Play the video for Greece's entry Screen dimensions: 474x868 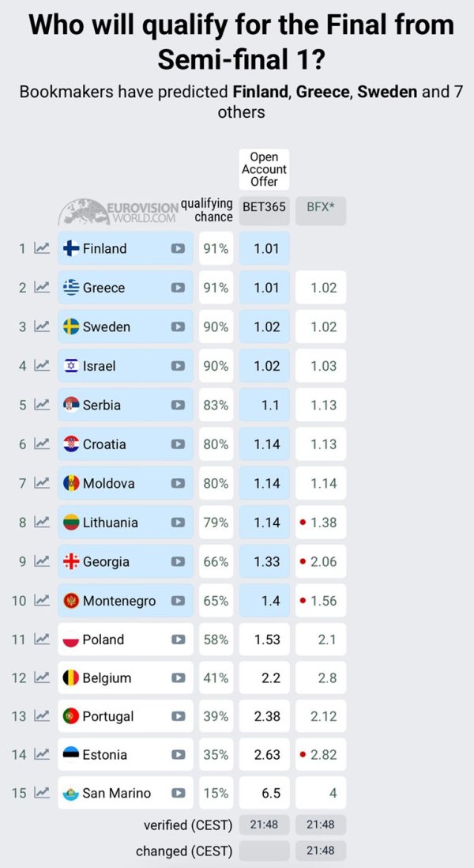pos(178,288)
